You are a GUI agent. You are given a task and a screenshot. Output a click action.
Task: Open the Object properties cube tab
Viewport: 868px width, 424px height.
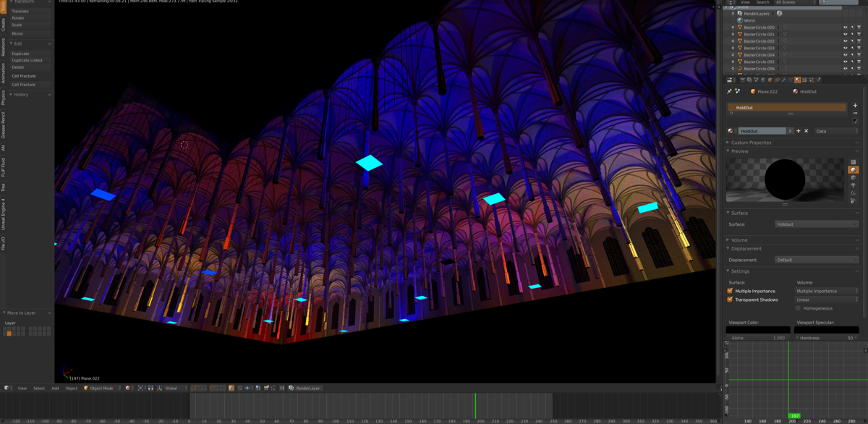click(x=770, y=80)
